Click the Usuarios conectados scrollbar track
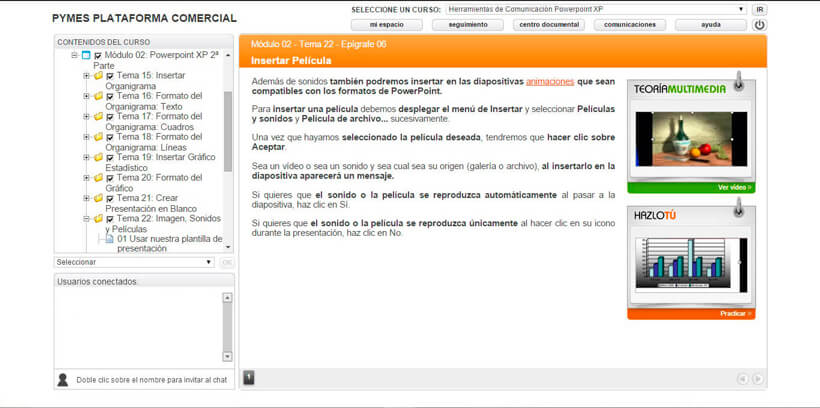Screen dimensions: 820x408 point(227,327)
